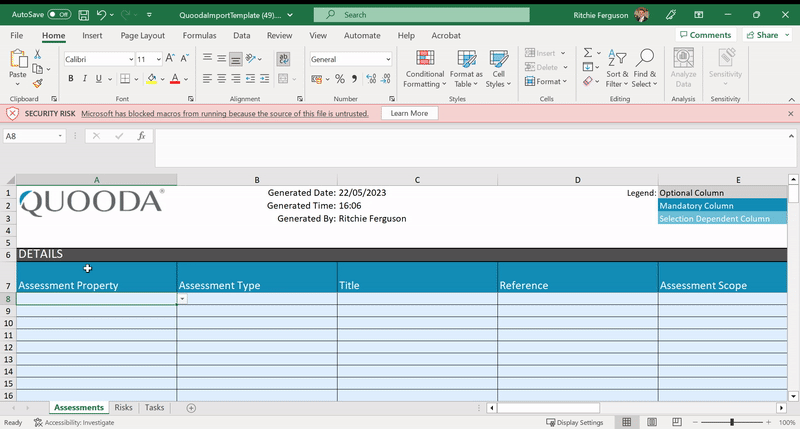Click the AutoSum sigma icon
Screen dimensions: 800x429
click(588, 53)
